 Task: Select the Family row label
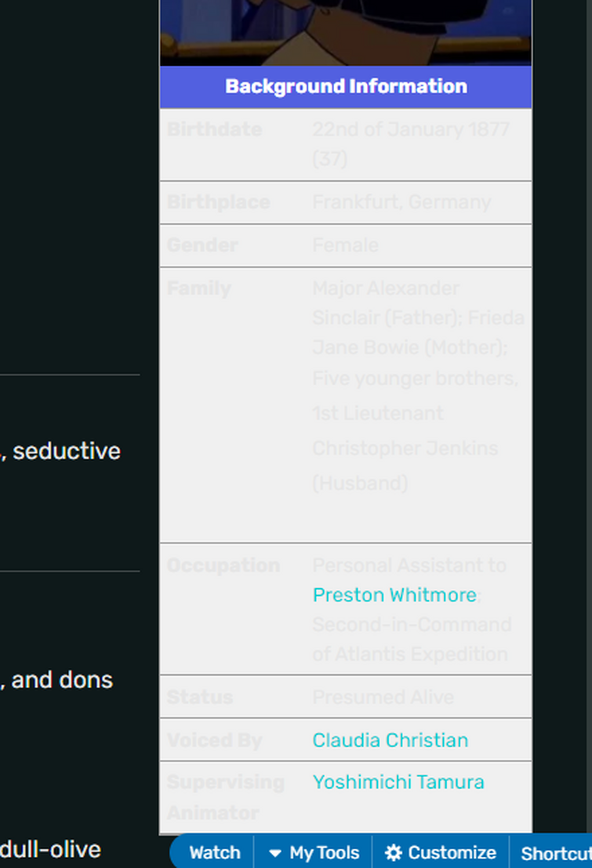(199, 289)
